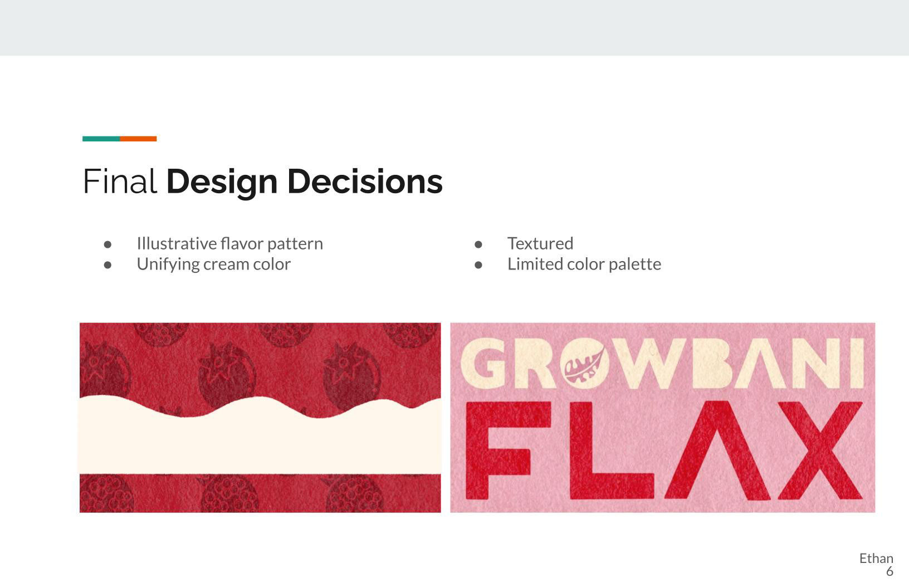Select the red pomegranate pattern image
This screenshot has width=909, height=588.
pos(260,418)
